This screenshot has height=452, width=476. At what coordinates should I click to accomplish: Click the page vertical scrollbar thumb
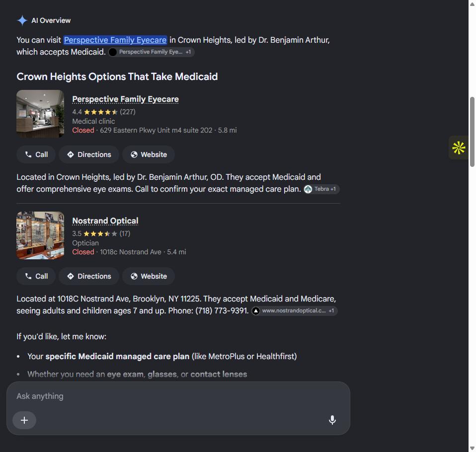point(472,132)
